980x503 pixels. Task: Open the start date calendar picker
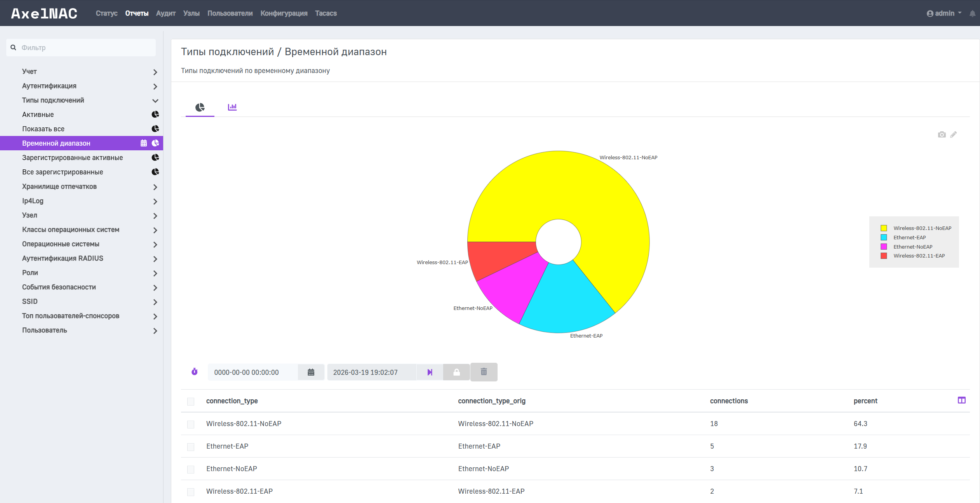[311, 372]
